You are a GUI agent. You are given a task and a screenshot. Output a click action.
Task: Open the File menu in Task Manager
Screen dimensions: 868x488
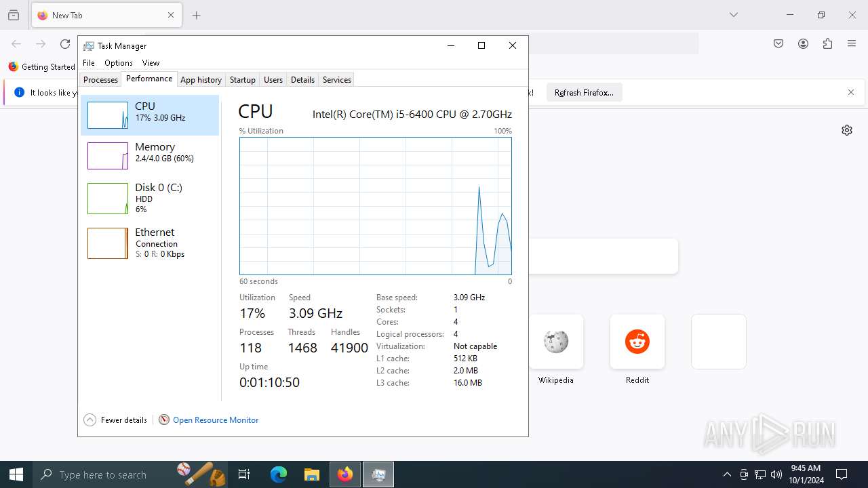click(89, 62)
